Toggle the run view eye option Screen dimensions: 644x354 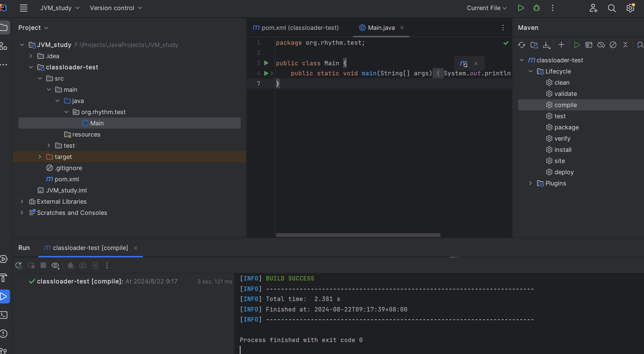pyautogui.click(x=55, y=265)
